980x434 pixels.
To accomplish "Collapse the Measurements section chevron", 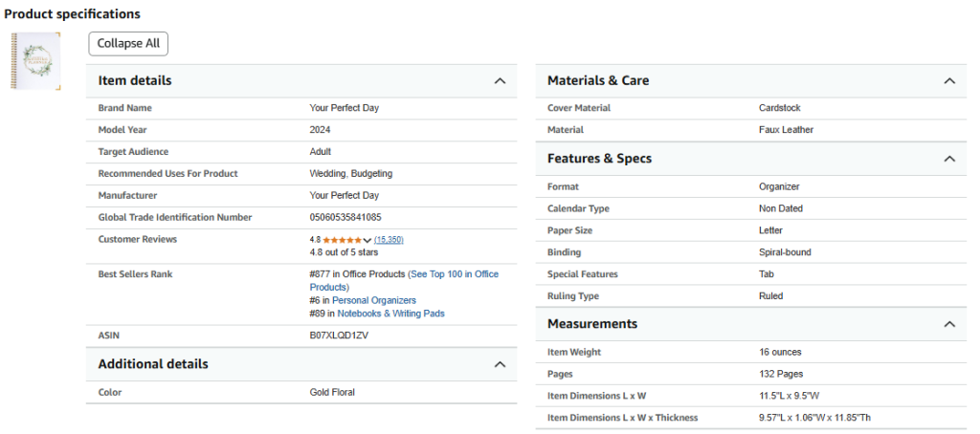I will point(948,324).
